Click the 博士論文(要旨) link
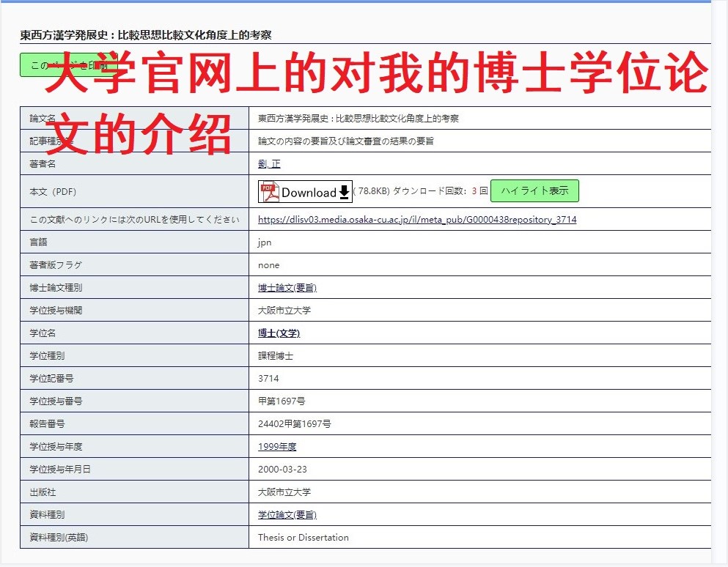Image resolution: width=728 pixels, height=567 pixels. (287, 288)
